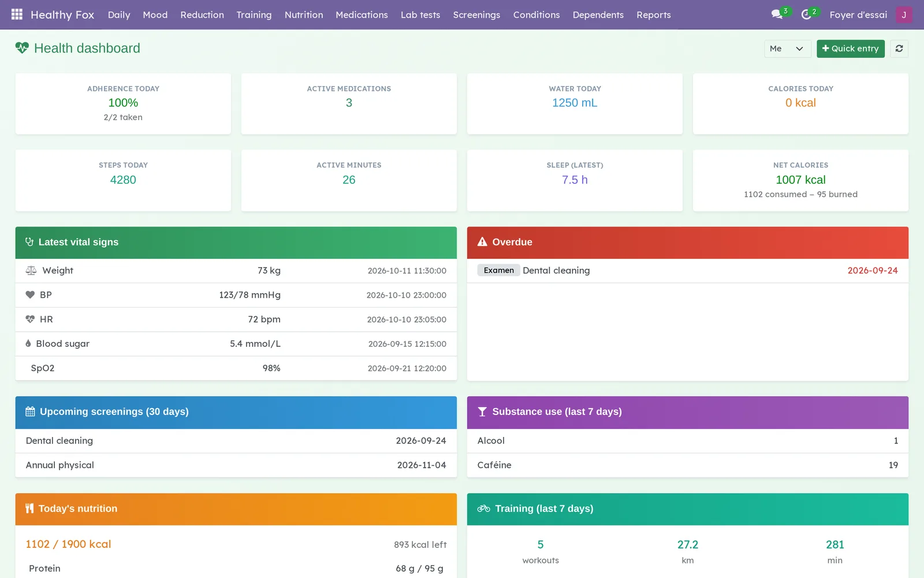Open the Nutrition menu

(304, 14)
